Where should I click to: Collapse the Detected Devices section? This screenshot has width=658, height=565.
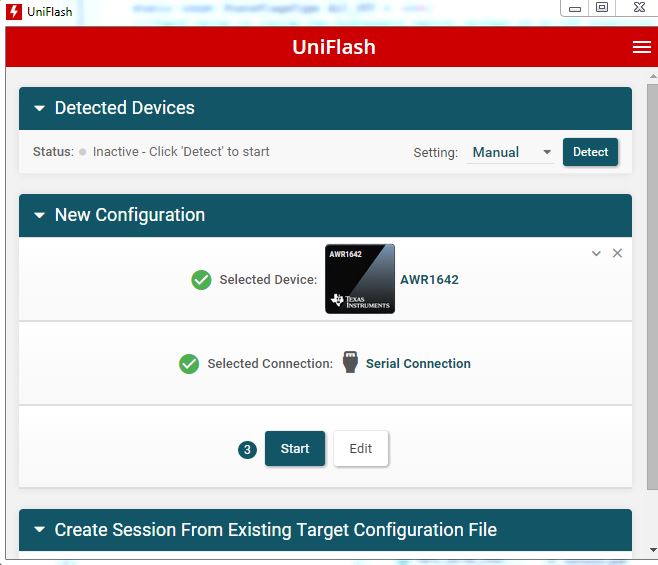point(40,108)
